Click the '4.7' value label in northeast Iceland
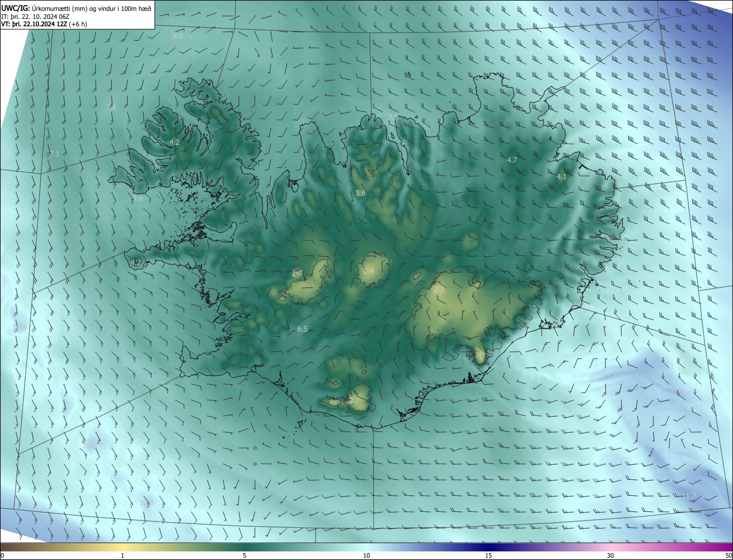Image resolution: width=733 pixels, height=560 pixels. coord(512,160)
